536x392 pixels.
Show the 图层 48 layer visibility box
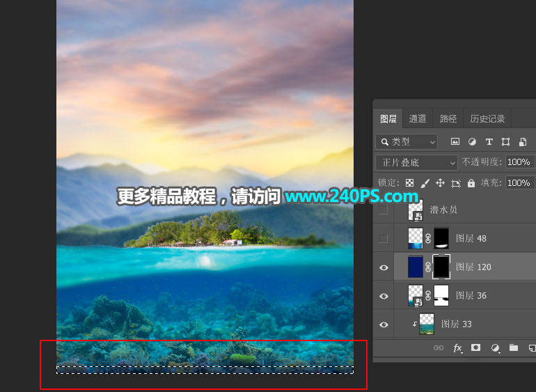click(384, 238)
